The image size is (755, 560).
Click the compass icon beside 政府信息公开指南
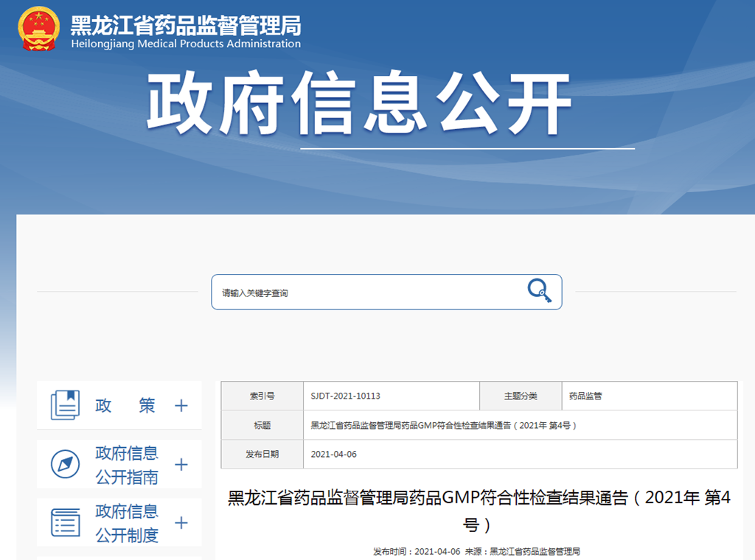(65, 463)
